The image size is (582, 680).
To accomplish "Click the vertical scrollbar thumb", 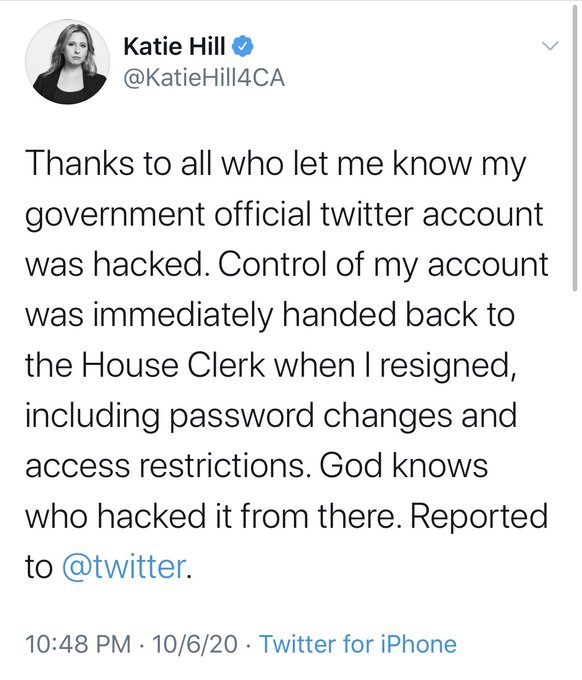I will click(x=575, y=147).
